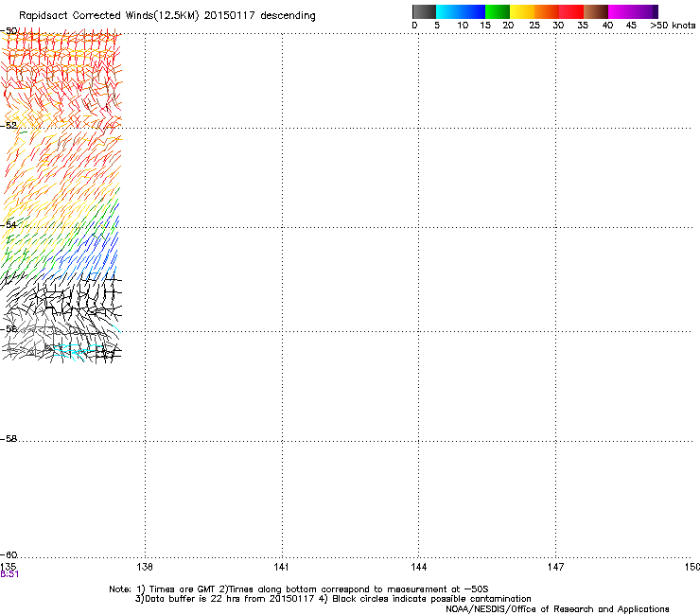Screen dimensions: 700x615
Task: Click the orange 25-30 knots legend segment
Action: click(x=547, y=11)
